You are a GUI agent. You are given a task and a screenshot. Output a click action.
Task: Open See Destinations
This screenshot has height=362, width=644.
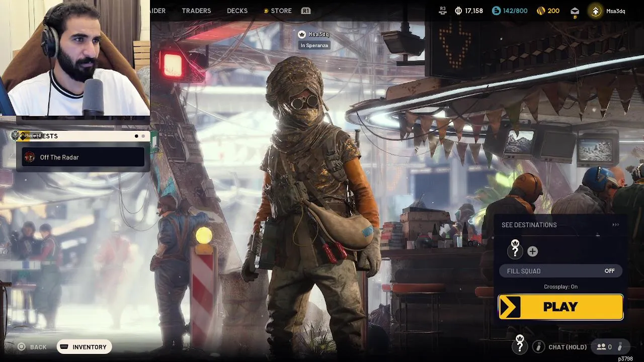pyautogui.click(x=560, y=225)
